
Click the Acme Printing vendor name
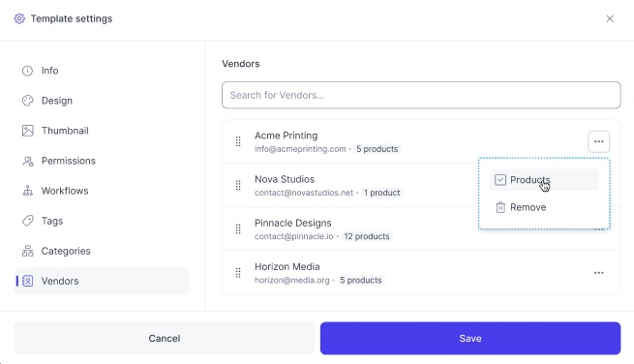click(x=286, y=136)
